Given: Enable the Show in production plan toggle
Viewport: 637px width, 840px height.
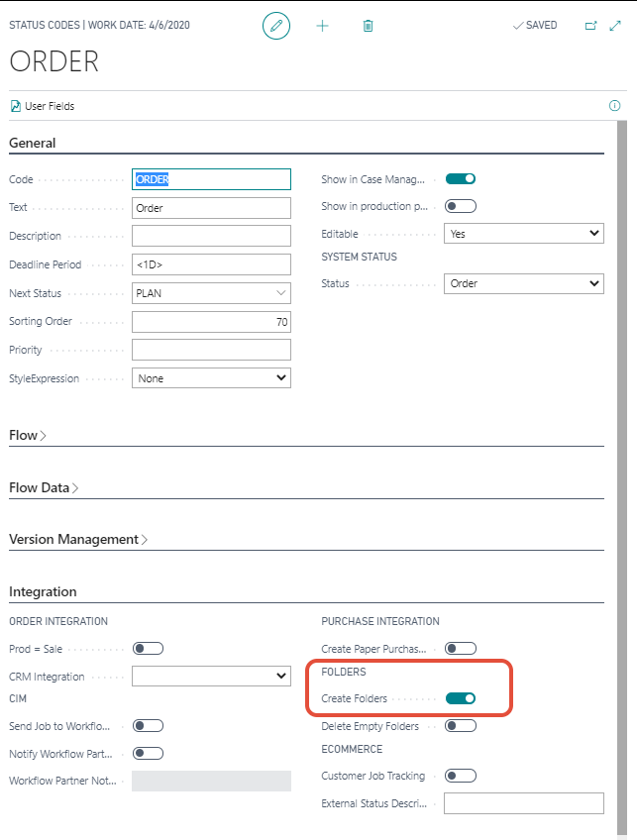Looking at the screenshot, I should 461,206.
